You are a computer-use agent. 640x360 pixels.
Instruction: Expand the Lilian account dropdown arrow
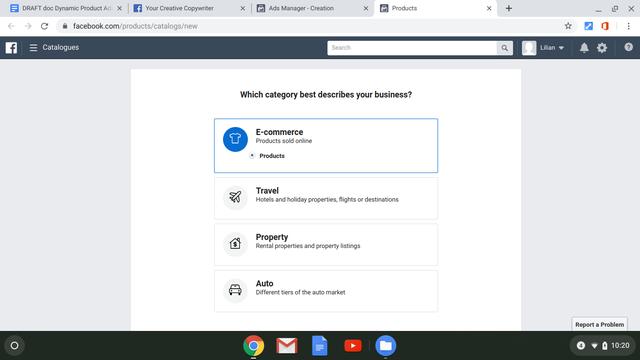(561, 48)
